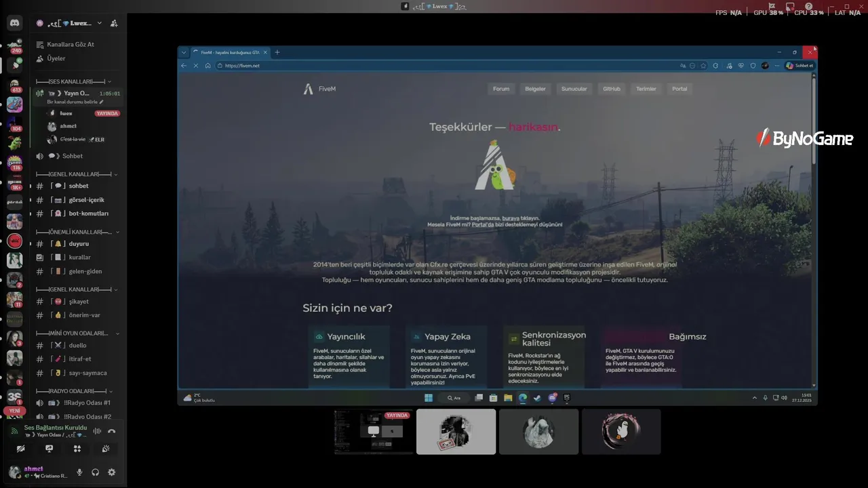Open the soundboard icon in voice panel

click(106, 449)
